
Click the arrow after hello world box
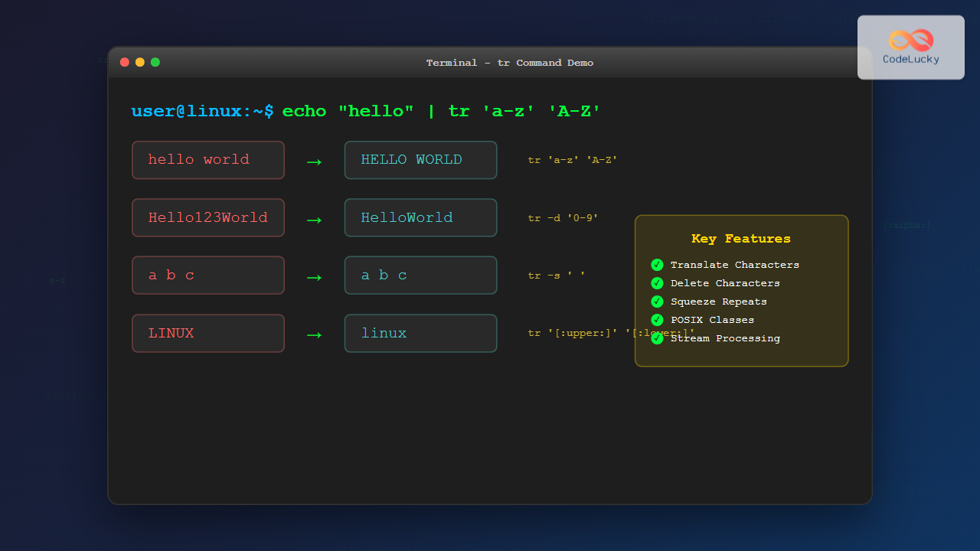tap(314, 161)
